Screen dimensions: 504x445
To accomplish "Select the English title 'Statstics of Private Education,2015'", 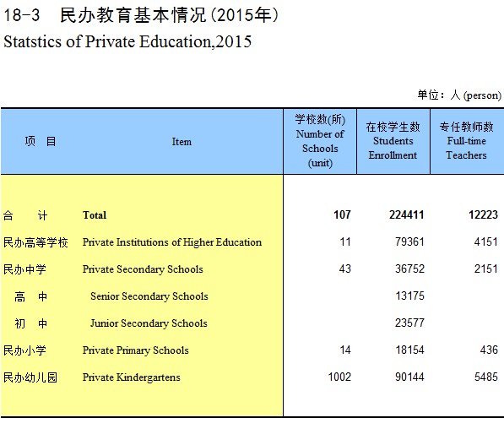I will (x=127, y=41).
